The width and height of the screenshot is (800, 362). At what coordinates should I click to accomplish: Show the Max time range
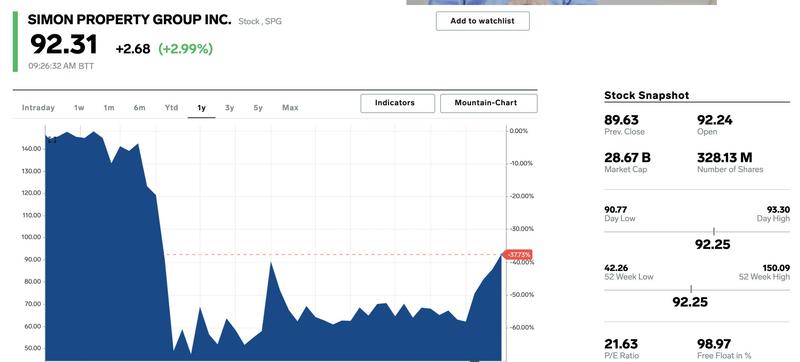tap(290, 108)
